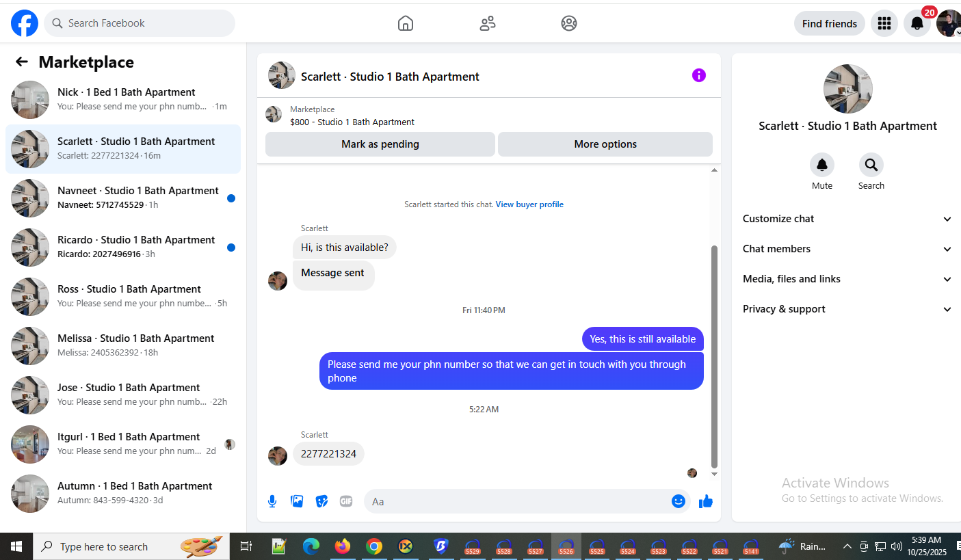Switch to taskbar window 5526

point(566,546)
